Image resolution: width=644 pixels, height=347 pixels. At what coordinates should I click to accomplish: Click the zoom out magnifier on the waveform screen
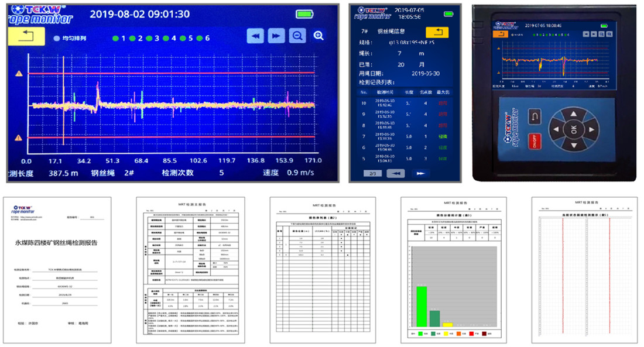(297, 36)
